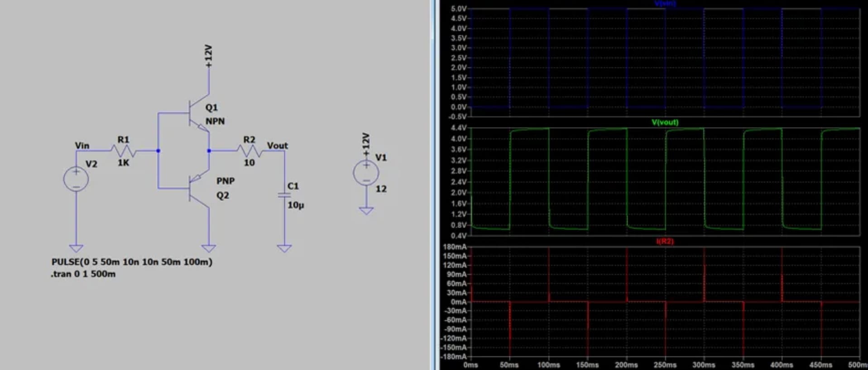
Task: Click the 1K value of resistor R1
Action: 123,162
